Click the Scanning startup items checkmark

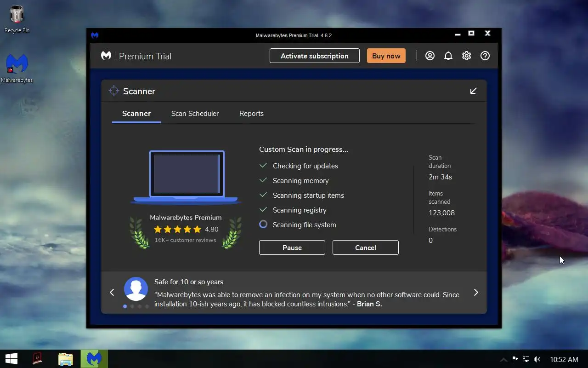[x=263, y=195]
